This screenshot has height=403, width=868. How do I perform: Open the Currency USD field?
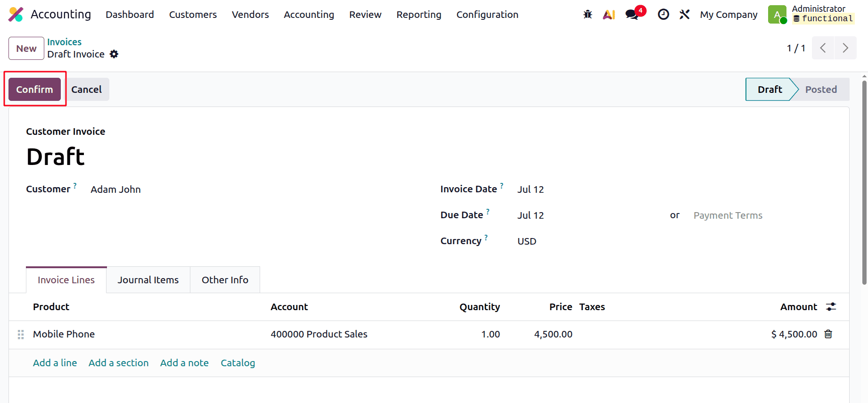tap(527, 241)
